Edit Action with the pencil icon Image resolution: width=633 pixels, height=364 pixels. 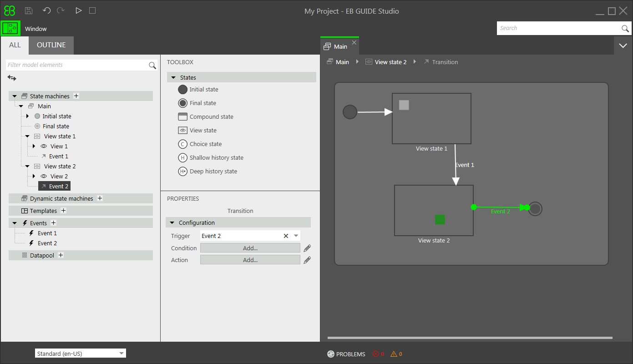coord(307,260)
